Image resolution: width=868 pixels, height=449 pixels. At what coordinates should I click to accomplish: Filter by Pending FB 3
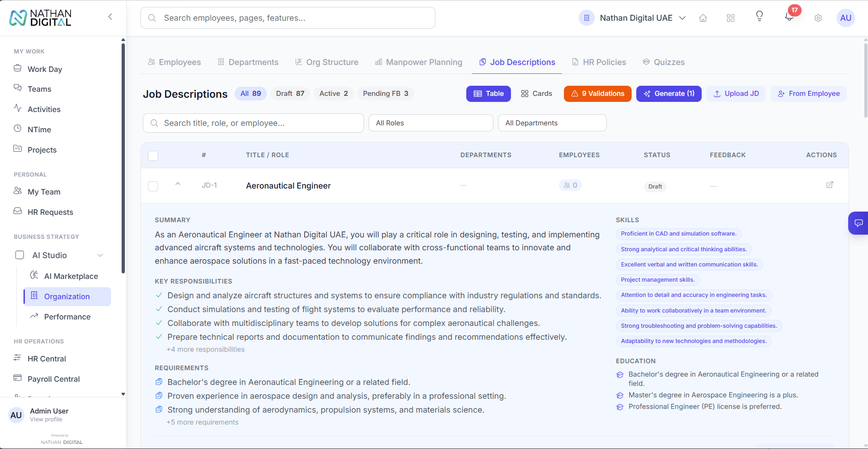386,94
